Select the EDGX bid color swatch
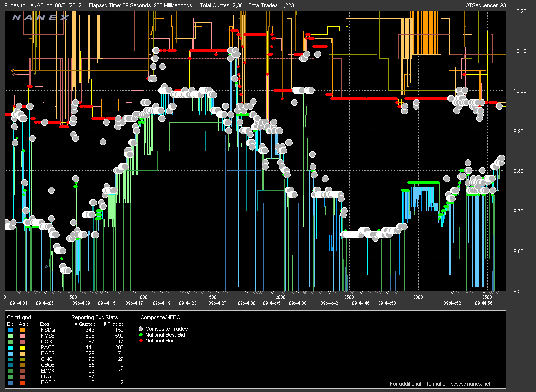Viewport: 536px width, 392px height. pyautogui.click(x=11, y=371)
